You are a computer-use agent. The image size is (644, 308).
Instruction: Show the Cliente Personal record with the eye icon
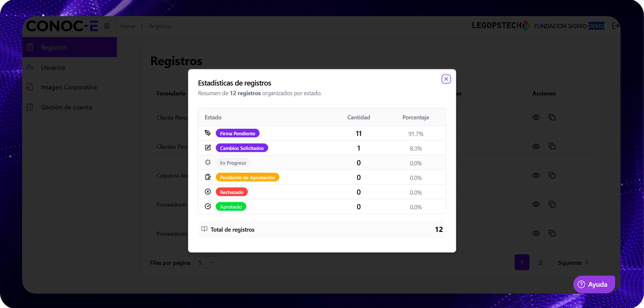pos(536,117)
